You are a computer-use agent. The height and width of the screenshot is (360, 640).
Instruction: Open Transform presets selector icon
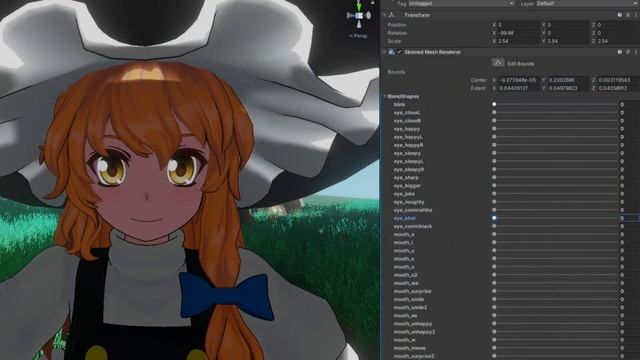(x=628, y=15)
